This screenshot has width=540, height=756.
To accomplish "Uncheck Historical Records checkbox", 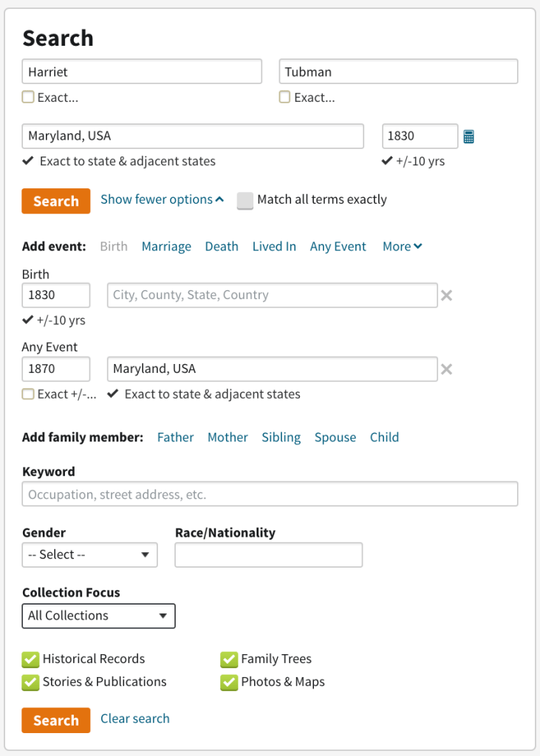I will pyautogui.click(x=30, y=659).
